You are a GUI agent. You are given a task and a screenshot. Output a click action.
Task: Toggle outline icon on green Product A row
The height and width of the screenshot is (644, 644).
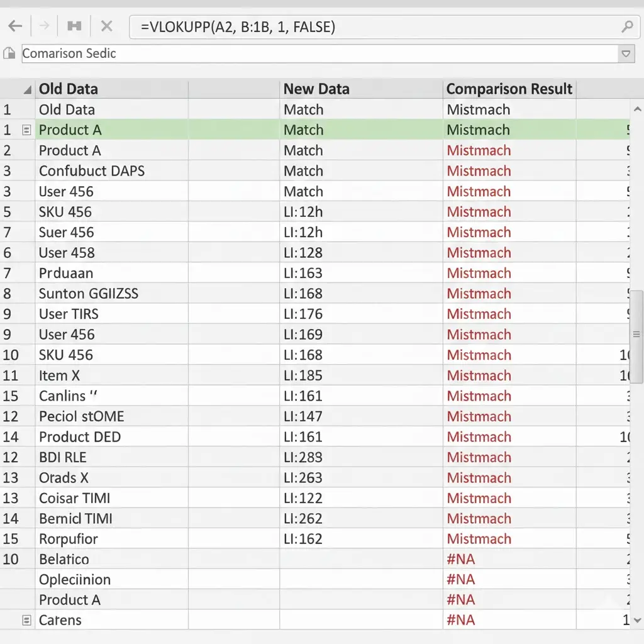(26, 130)
